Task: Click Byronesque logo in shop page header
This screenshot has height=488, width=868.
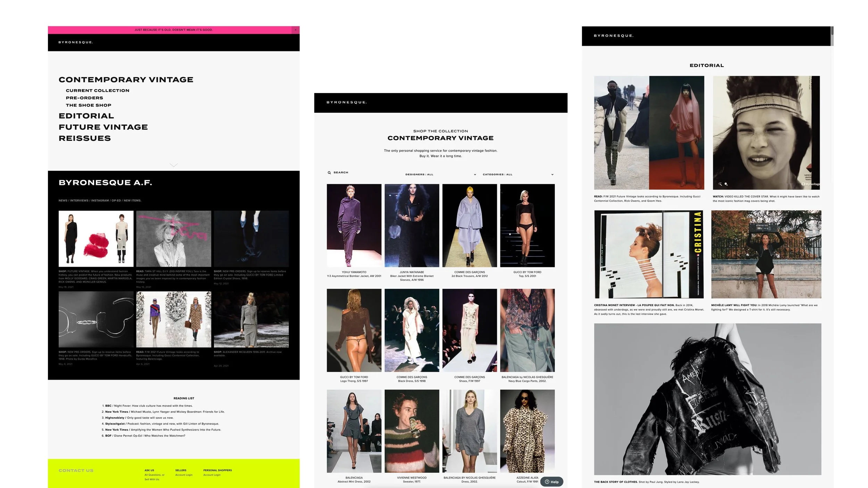Action: click(347, 102)
